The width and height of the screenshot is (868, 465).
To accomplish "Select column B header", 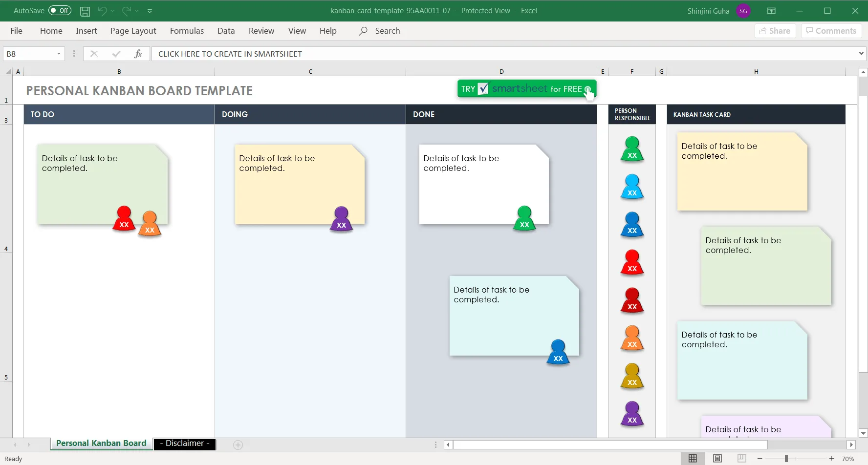I will coord(119,72).
